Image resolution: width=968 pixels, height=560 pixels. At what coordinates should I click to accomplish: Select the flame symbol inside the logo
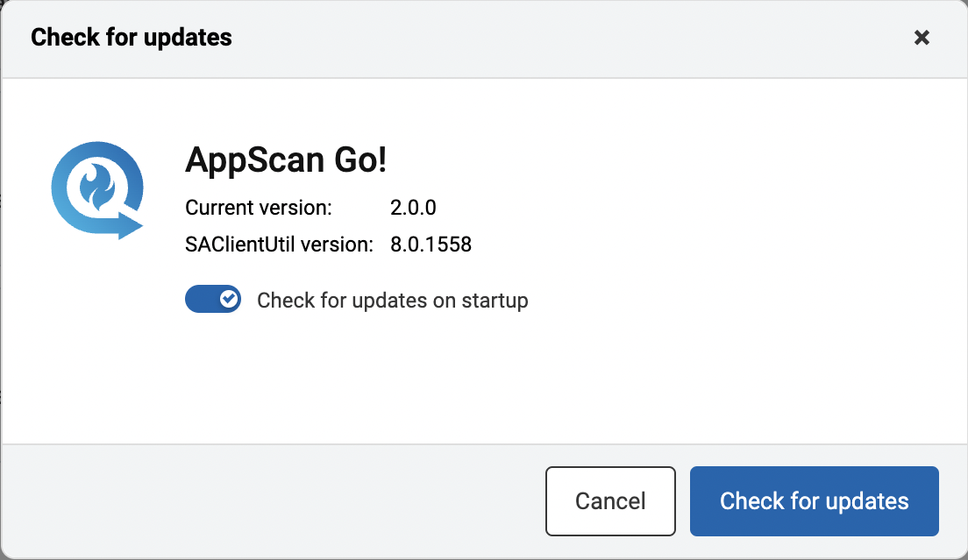97,187
